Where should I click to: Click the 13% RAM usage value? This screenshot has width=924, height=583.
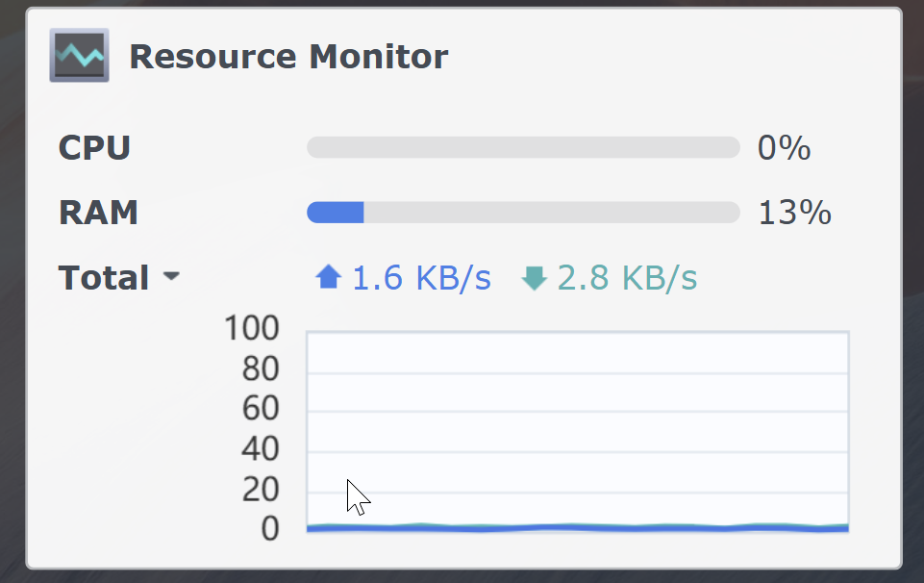point(794,213)
